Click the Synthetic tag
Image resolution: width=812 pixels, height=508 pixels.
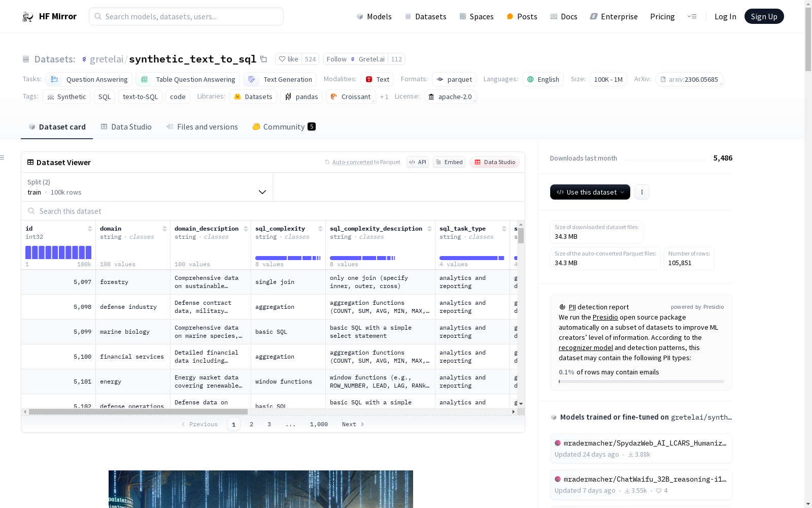click(66, 97)
